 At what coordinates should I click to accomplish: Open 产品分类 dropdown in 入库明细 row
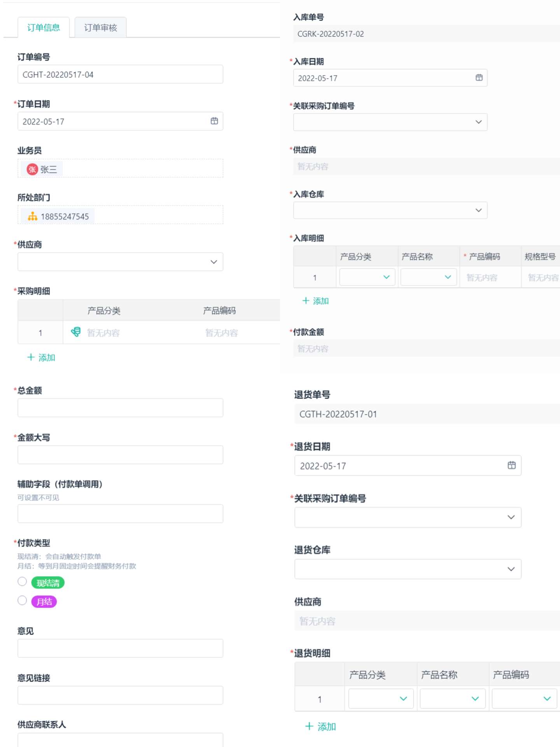click(x=367, y=277)
